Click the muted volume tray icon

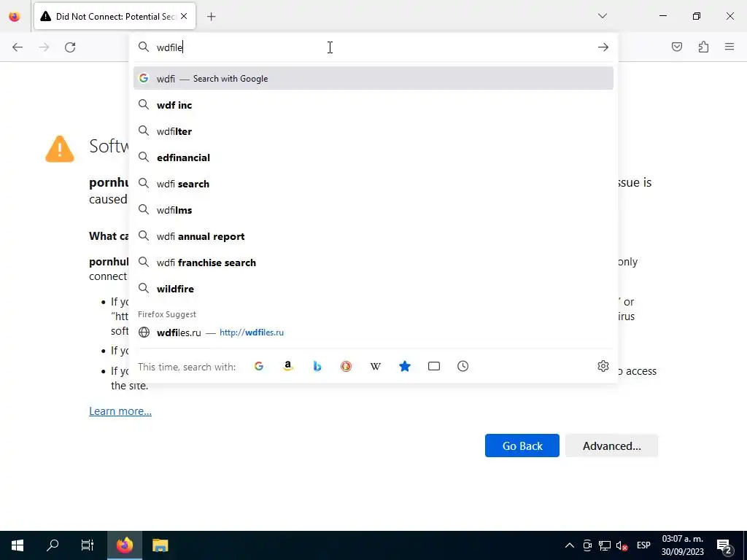(622, 545)
